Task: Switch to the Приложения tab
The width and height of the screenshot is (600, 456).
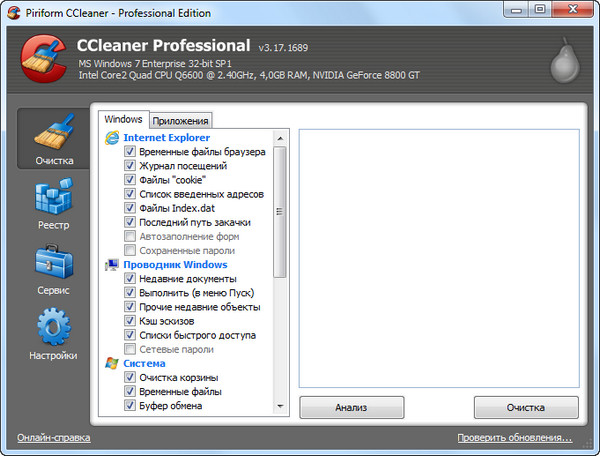Action: click(x=180, y=119)
